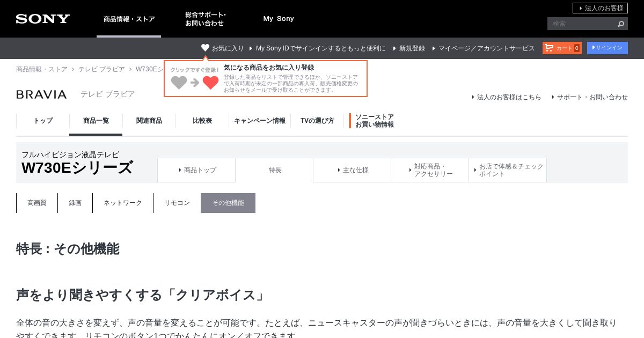Click the カート button
The height and width of the screenshot is (338, 644).
[x=562, y=48]
